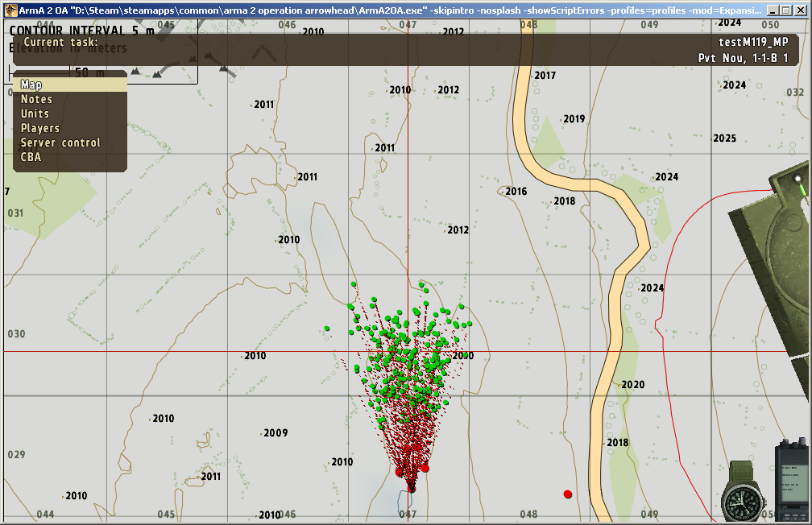Screen dimensions: 812x525
Task: Click the elevation label "2019"
Action: [574, 119]
